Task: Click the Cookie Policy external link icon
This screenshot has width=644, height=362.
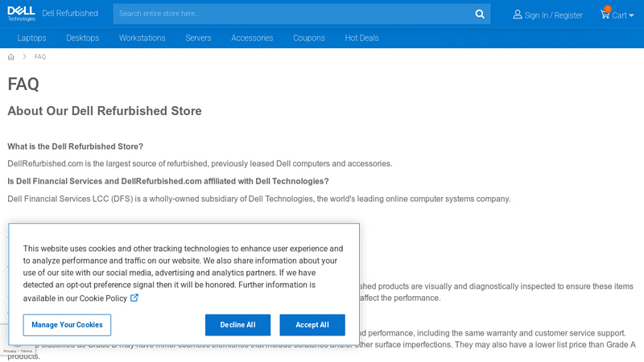Action: click(x=134, y=298)
